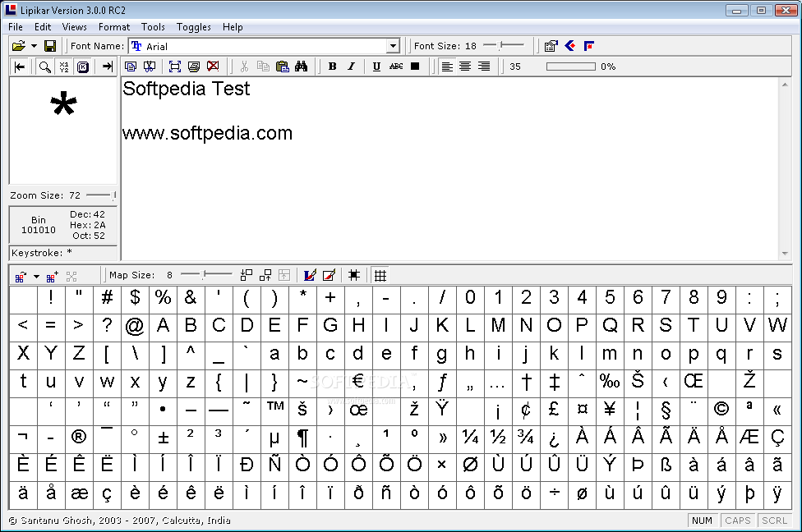Image resolution: width=802 pixels, height=532 pixels.
Task: Click the save floppy disk icon
Action: [x=50, y=46]
